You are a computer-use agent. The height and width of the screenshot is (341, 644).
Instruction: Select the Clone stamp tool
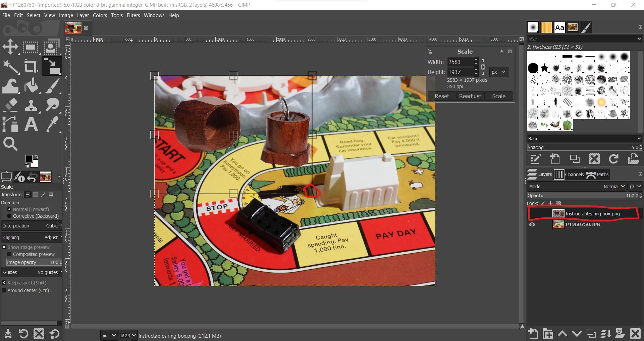click(31, 105)
